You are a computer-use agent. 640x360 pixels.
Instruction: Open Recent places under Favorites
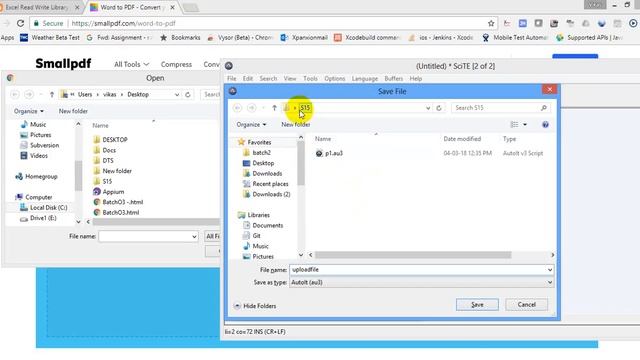(270, 184)
